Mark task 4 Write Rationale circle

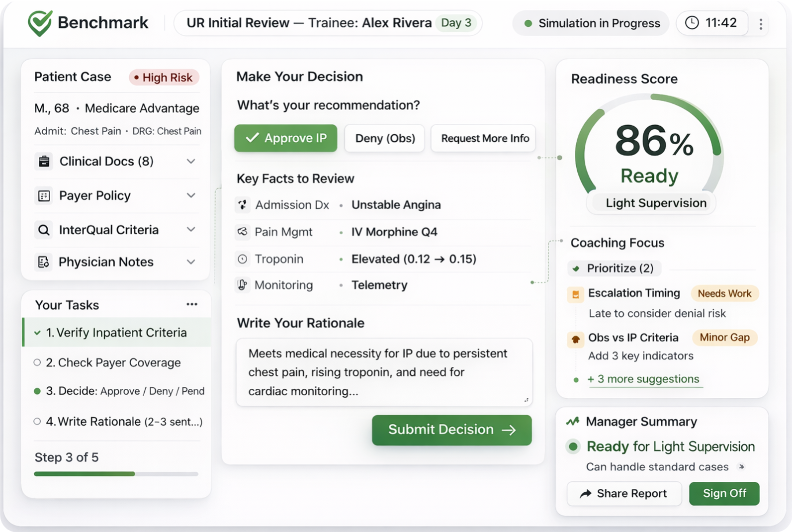pyautogui.click(x=37, y=422)
